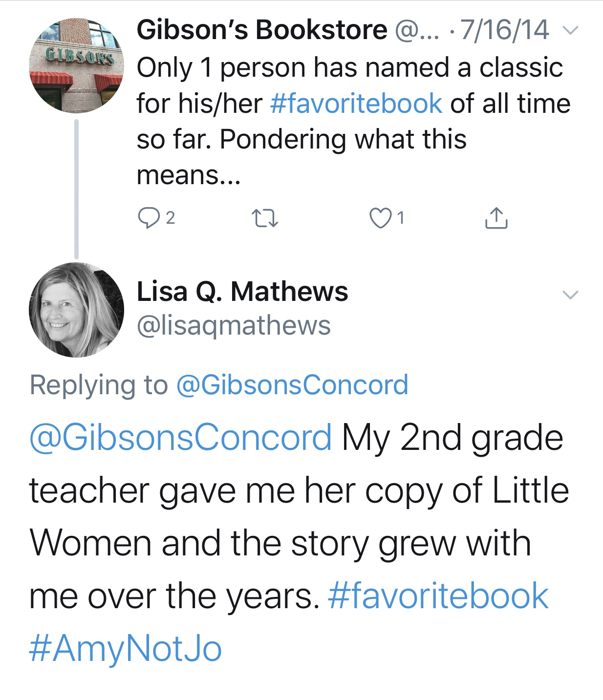
Task: Follow the #favoritebook hashtag in Lisa's reply
Action: [x=438, y=596]
